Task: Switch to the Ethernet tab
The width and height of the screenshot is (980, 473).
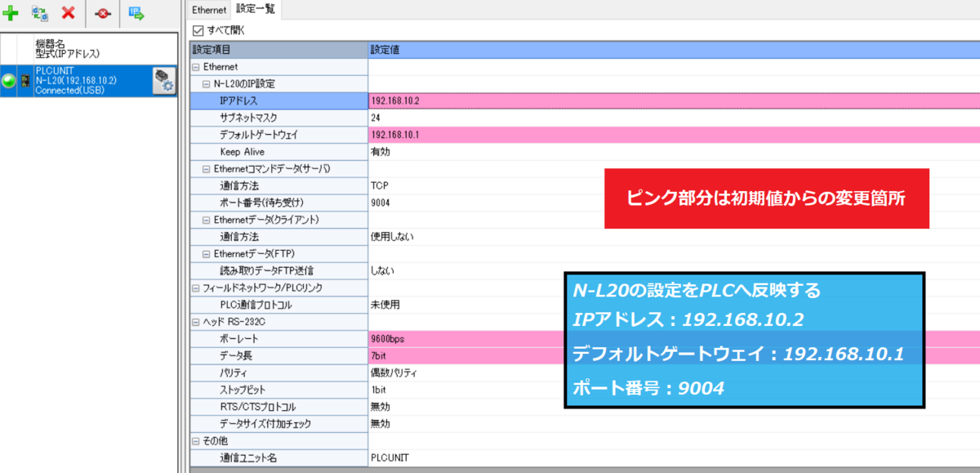Action: pyautogui.click(x=208, y=10)
